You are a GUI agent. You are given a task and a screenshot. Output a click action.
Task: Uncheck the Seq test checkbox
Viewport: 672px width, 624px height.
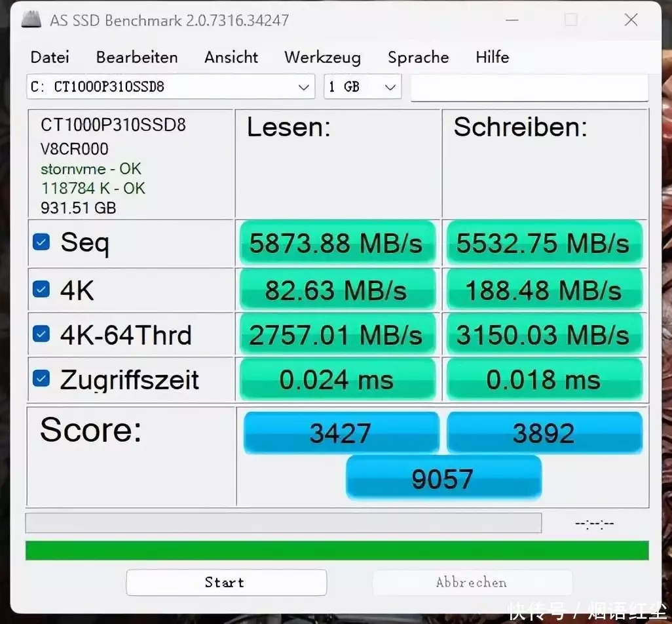pos(41,242)
